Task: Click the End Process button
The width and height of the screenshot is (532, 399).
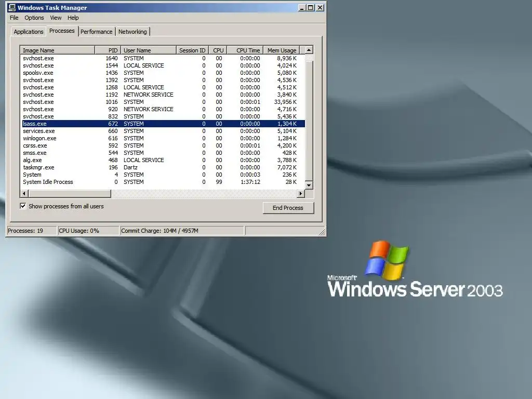Action: 288,208
